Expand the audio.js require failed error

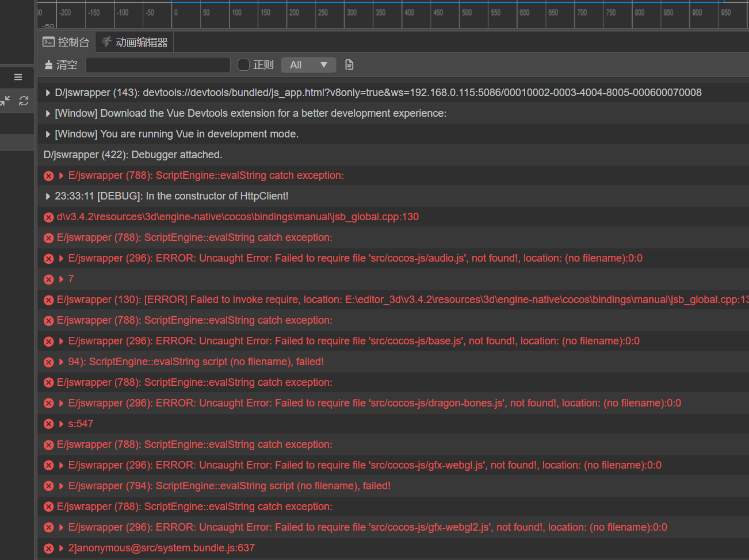[61, 258]
